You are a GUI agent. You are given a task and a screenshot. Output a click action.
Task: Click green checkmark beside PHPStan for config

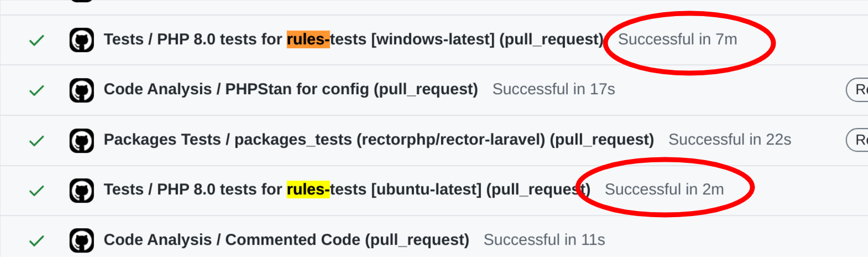(36, 90)
